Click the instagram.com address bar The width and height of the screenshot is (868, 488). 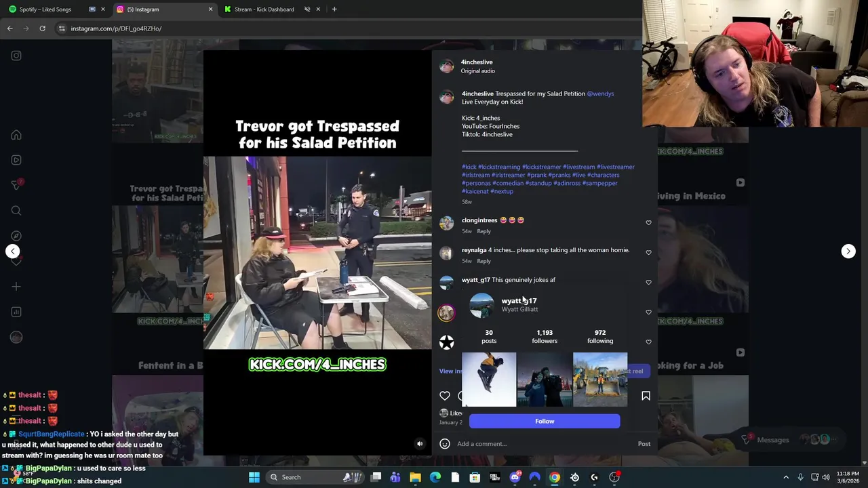346,28
